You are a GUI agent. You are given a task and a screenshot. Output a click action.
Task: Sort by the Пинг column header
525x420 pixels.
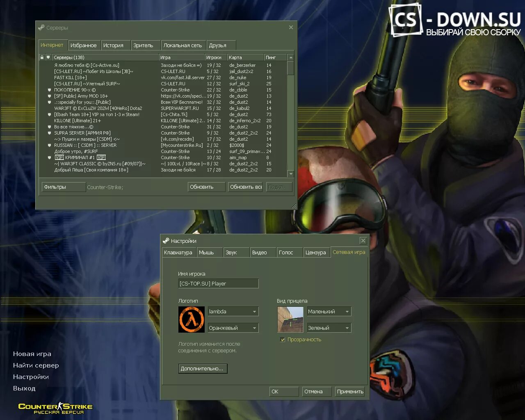click(275, 57)
